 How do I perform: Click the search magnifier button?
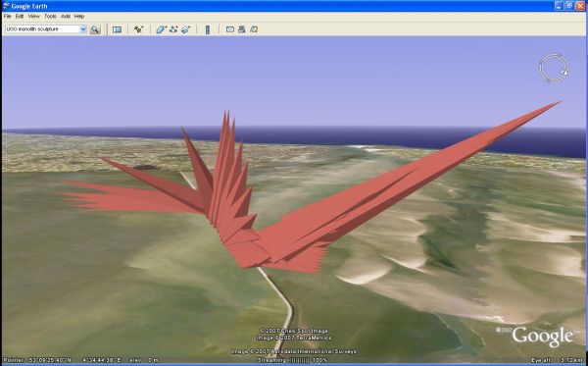(x=95, y=29)
